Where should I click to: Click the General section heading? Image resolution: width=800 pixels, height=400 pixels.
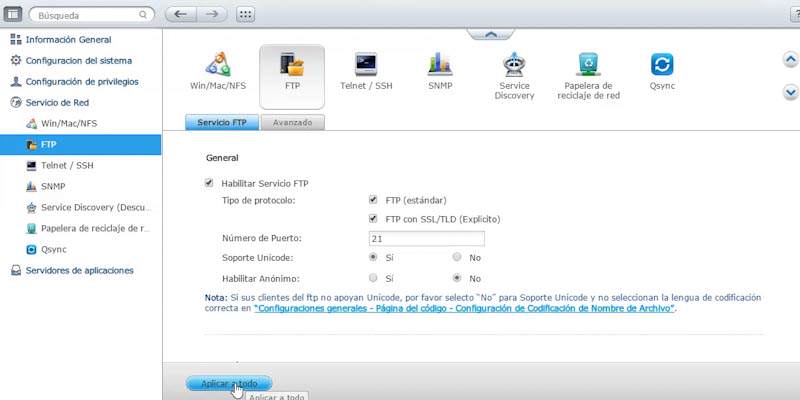[222, 158]
